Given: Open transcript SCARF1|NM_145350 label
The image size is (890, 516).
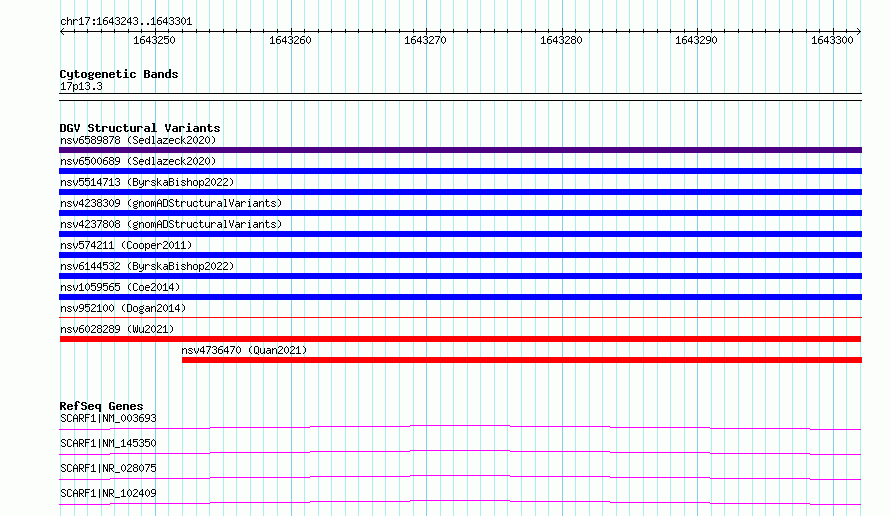Looking at the screenshot, I should 108,444.
